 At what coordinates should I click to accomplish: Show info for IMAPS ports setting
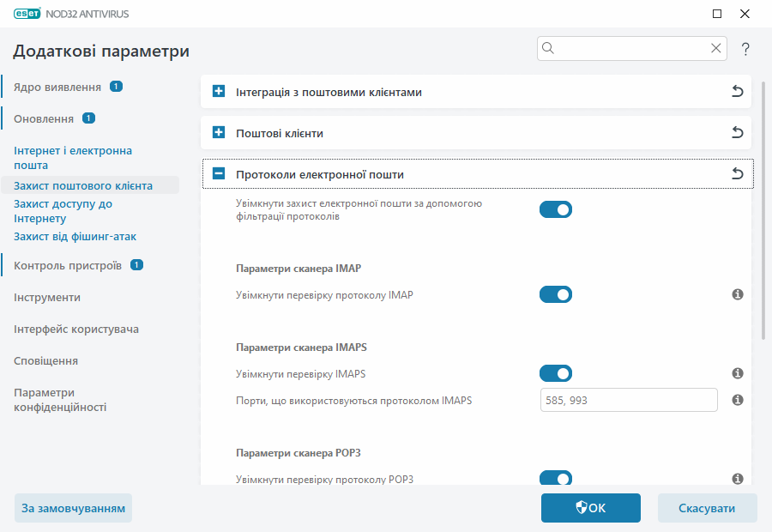click(x=737, y=399)
